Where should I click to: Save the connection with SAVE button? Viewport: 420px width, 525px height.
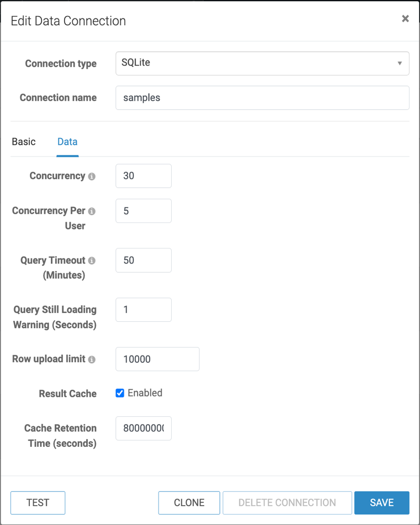click(382, 502)
